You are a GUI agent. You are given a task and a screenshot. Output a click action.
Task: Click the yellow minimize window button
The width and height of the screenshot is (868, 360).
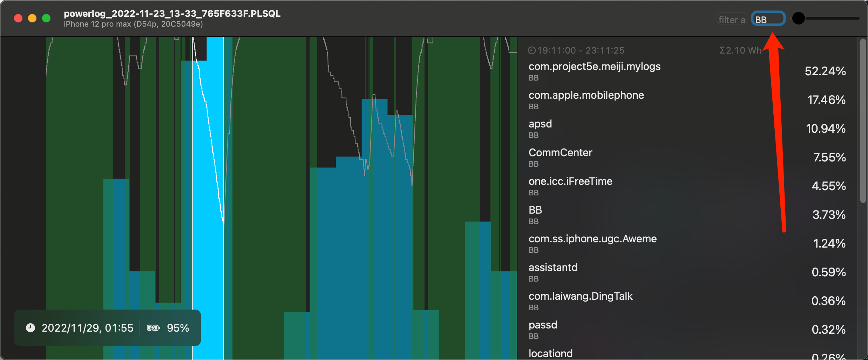pos(32,18)
